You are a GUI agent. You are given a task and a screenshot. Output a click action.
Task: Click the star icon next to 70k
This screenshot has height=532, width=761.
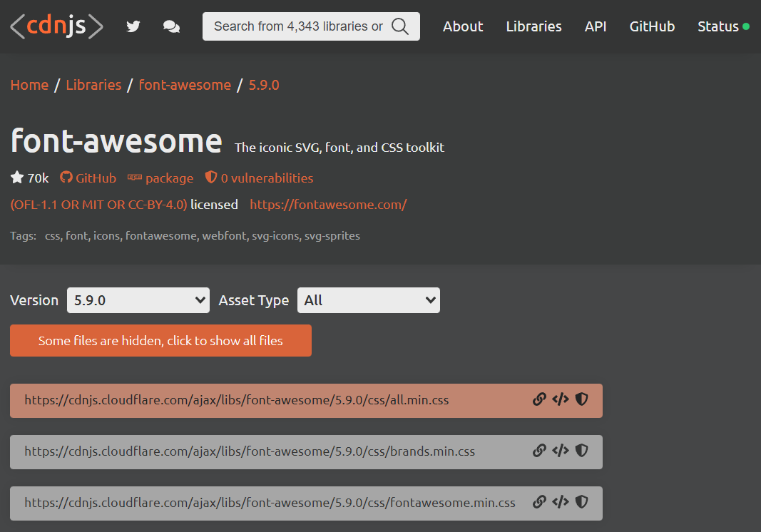(x=17, y=178)
